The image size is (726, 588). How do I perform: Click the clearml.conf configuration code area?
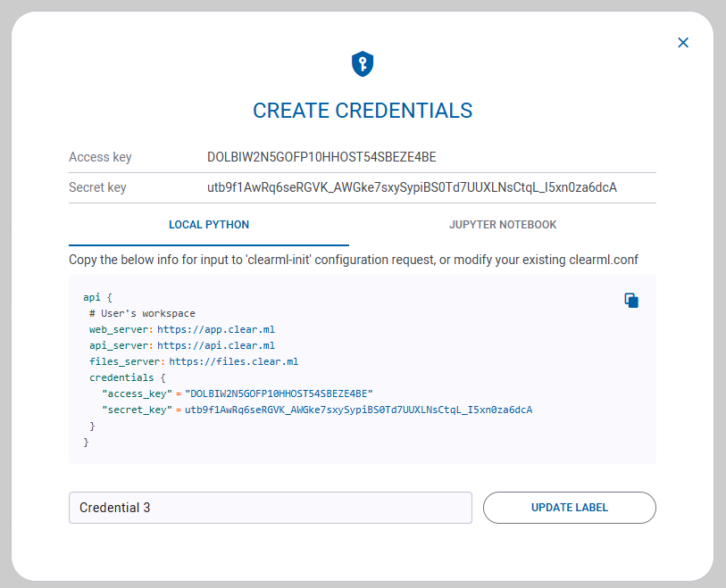pyautogui.click(x=357, y=369)
